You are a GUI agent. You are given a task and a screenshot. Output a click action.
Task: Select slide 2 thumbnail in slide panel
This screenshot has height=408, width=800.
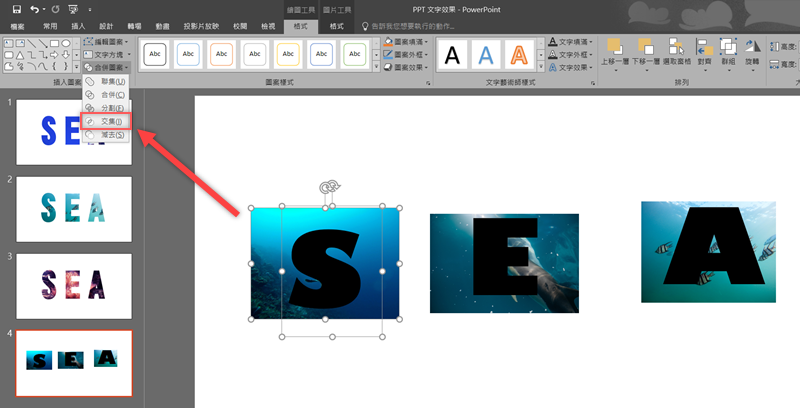74,205
